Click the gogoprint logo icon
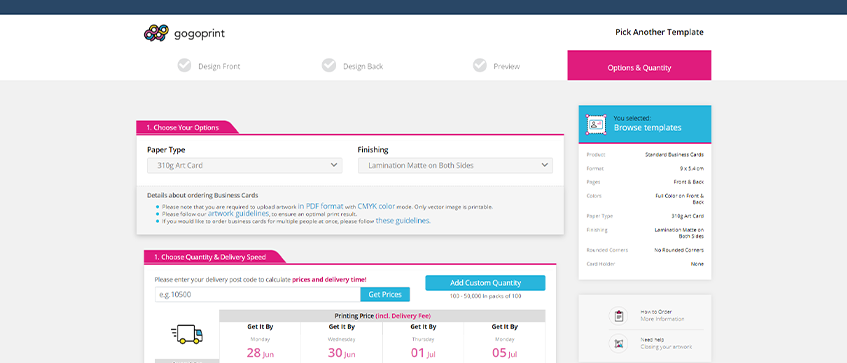 (156, 33)
